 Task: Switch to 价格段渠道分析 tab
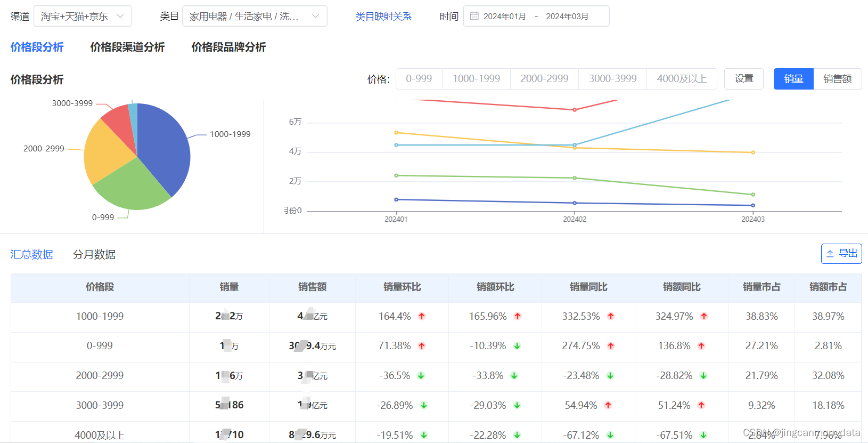(x=127, y=47)
